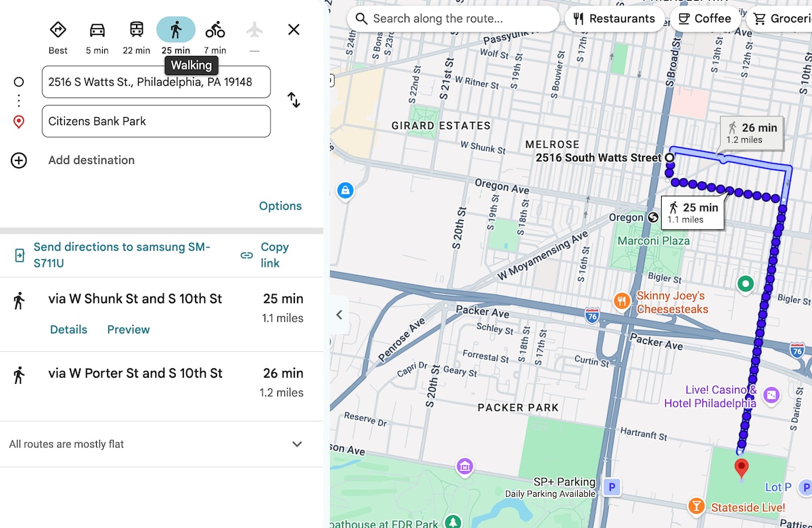This screenshot has height=528, width=812.
Task: Switch to Transit mode, 22 min
Action: [x=137, y=30]
